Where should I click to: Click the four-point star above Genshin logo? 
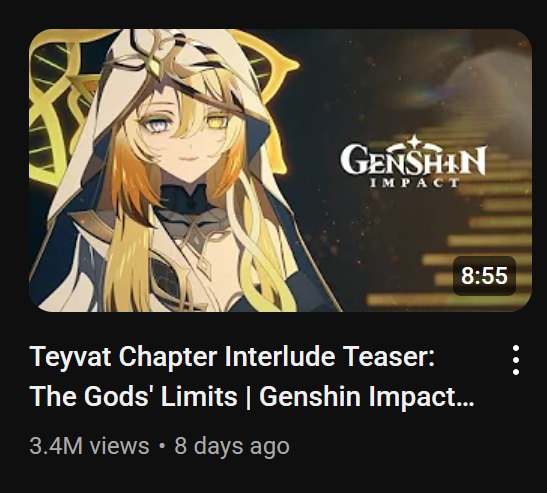tap(414, 142)
